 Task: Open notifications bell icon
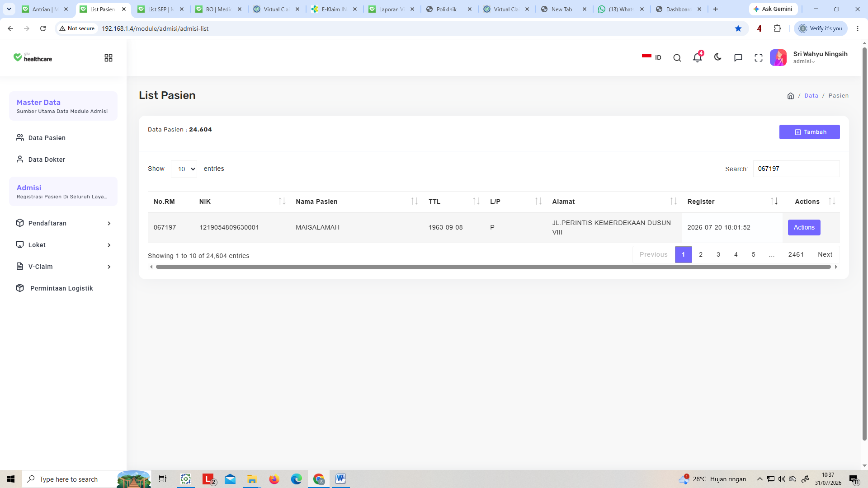(697, 57)
